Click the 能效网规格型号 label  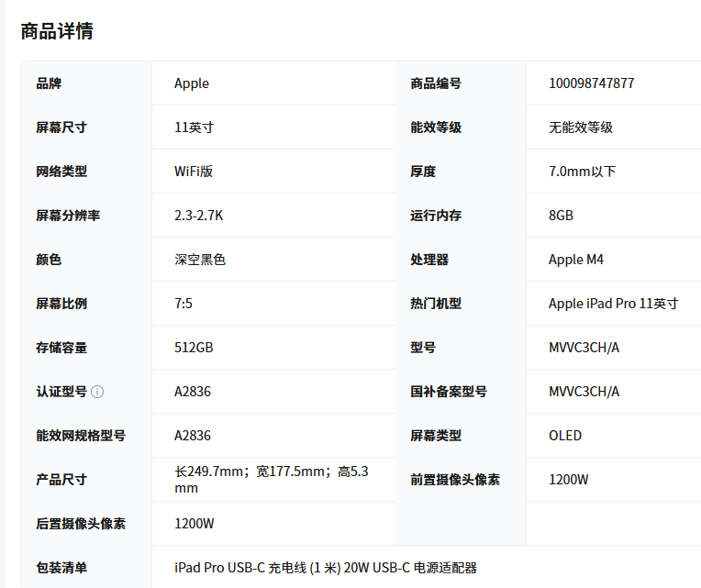(81, 436)
